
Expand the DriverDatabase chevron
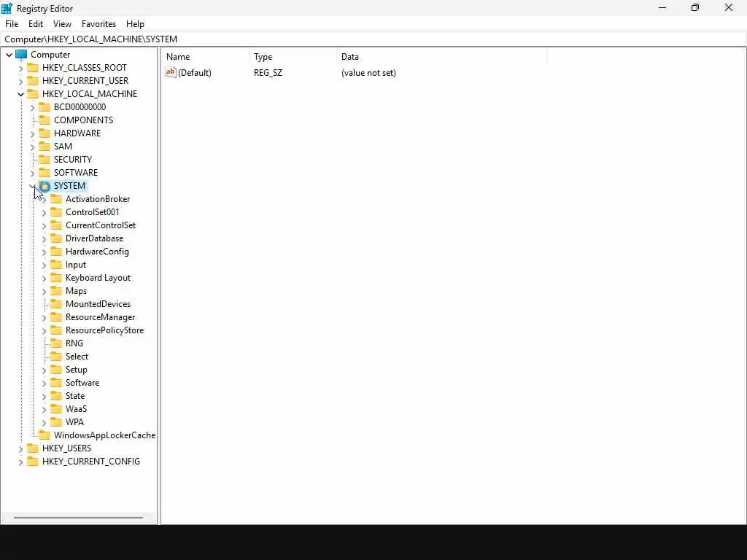(44, 238)
